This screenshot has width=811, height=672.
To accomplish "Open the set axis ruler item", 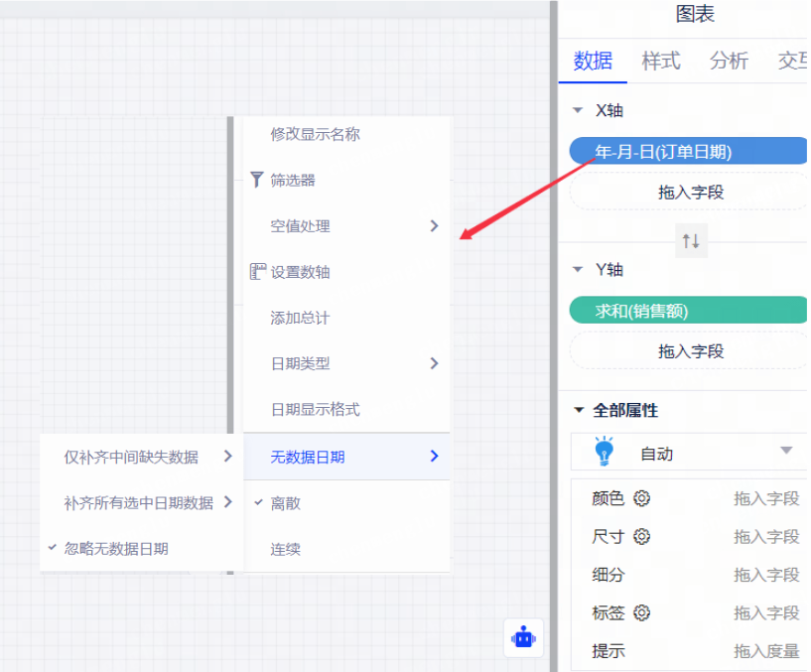I will point(300,272).
